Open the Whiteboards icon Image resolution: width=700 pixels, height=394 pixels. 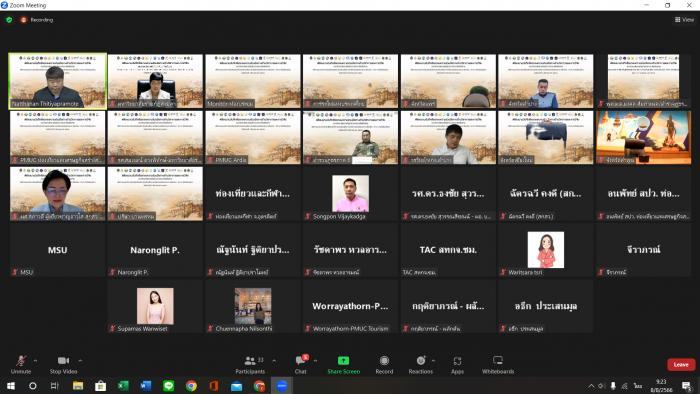[x=498, y=360]
